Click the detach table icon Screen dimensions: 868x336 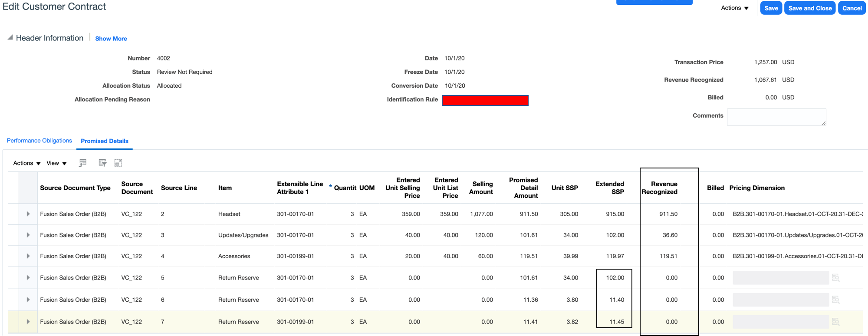118,163
